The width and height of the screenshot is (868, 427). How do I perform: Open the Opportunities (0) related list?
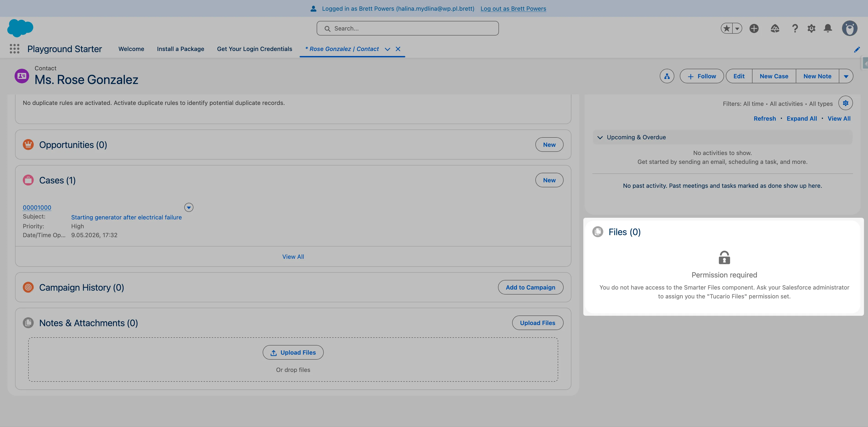click(73, 145)
